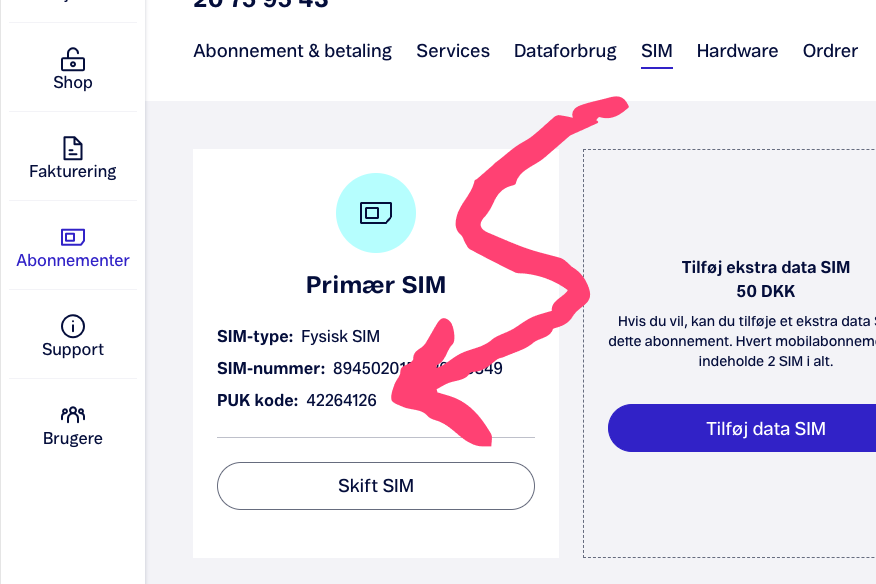The width and height of the screenshot is (876, 584).
Task: Click the SIM card icon in cyan circle
Action: (x=376, y=213)
